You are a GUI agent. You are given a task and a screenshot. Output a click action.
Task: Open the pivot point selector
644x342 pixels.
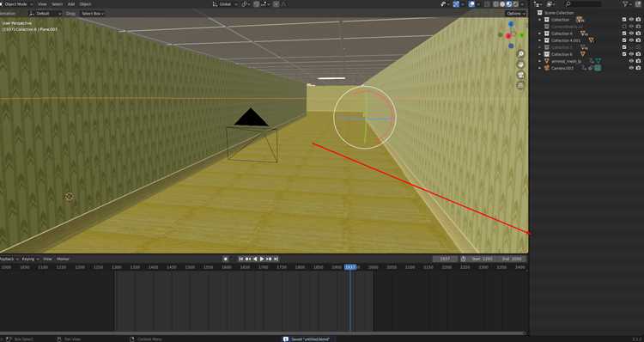pos(246,4)
